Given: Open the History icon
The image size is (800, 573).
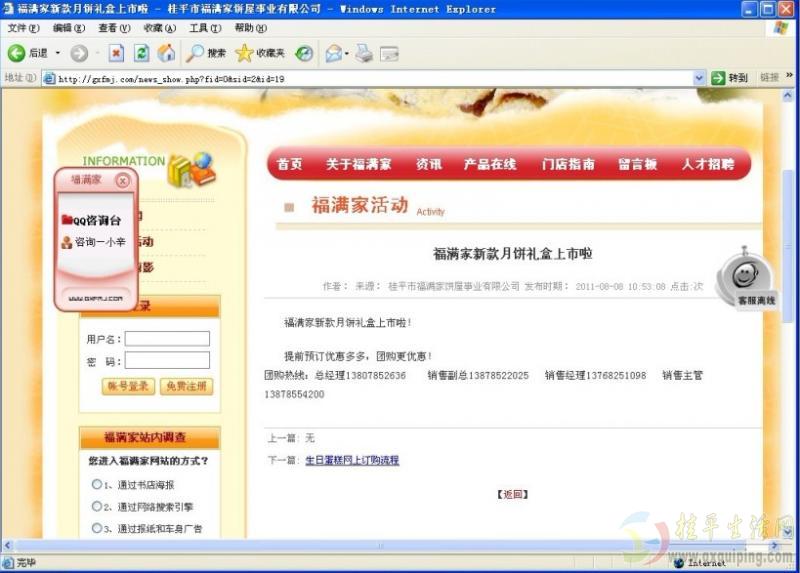Looking at the screenshot, I should coord(305,53).
